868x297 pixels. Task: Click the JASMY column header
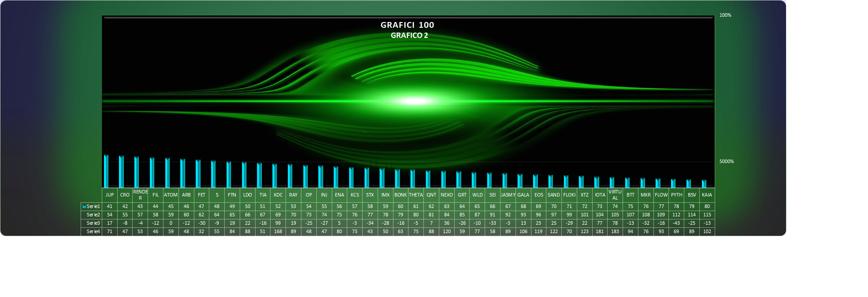point(508,195)
